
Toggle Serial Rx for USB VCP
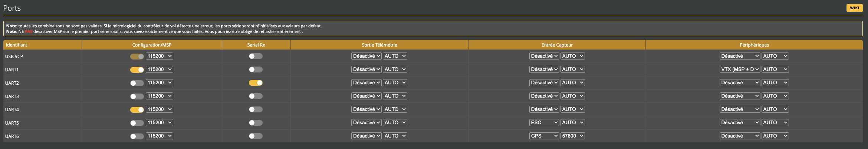(x=256, y=56)
